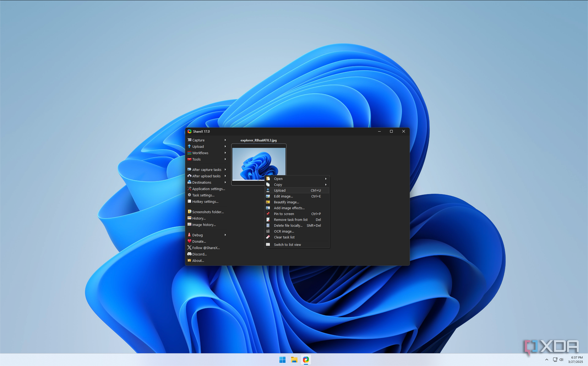
Task: Click the Screenshots folder icon
Action: pos(189,212)
